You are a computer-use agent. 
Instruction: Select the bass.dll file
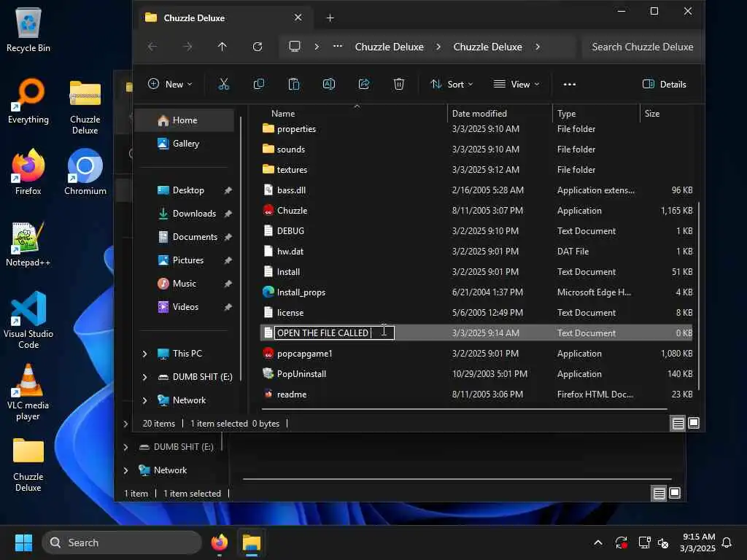click(x=476, y=190)
